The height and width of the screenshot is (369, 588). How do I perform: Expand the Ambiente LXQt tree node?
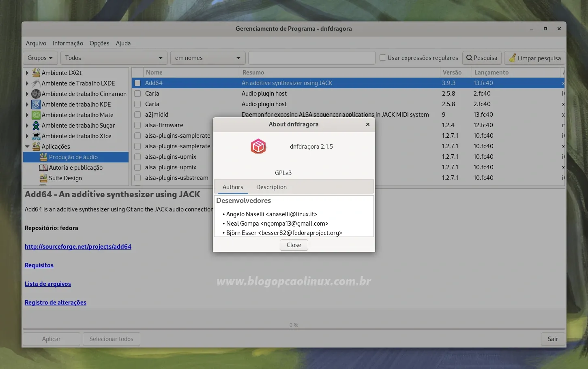click(27, 73)
